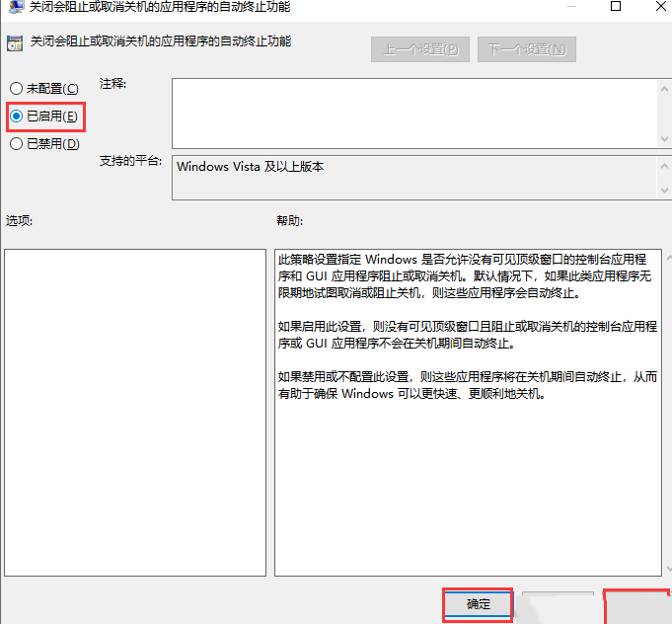Click the heading 关闭会阻止或取消关机的应用程序的自动终止功能 beside the setting icon
Image resolution: width=672 pixels, height=624 pixels.
161,41
